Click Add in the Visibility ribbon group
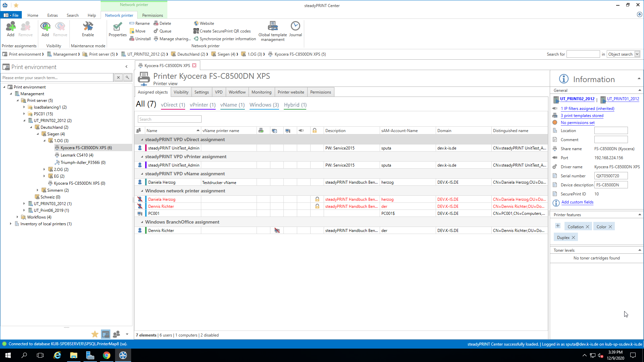The image size is (644, 362). (x=45, y=29)
